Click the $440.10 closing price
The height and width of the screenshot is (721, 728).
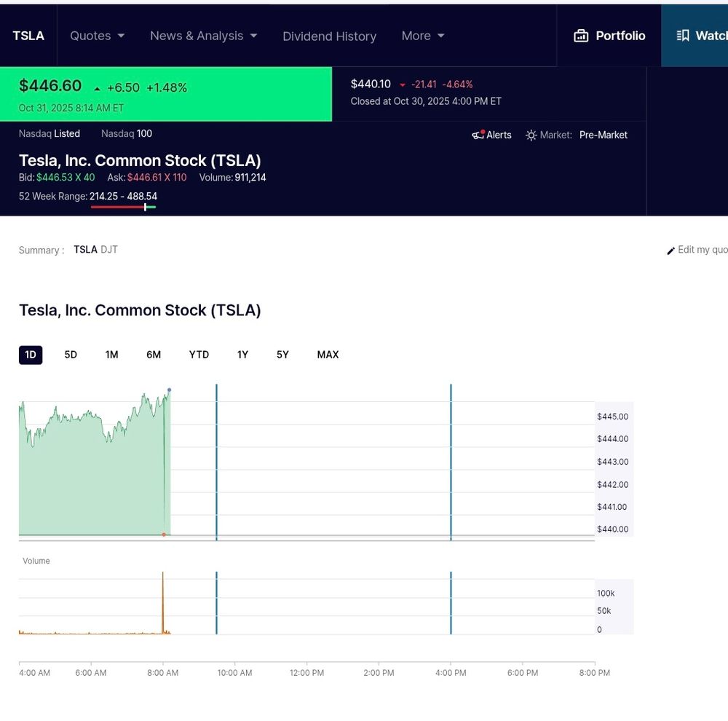click(371, 84)
